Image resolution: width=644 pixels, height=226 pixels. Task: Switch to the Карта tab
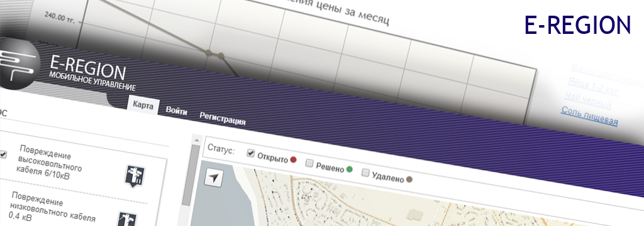pos(143,106)
